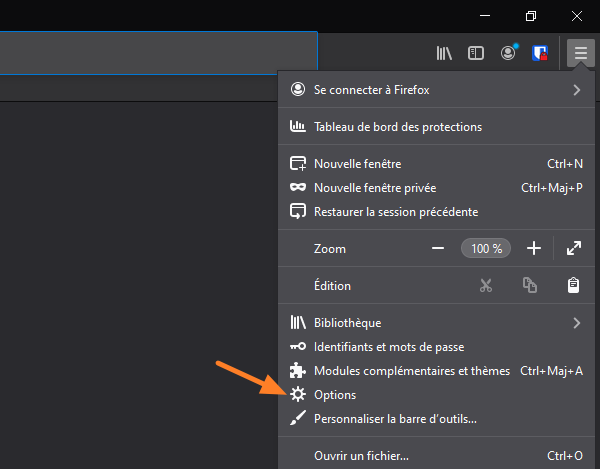This screenshot has height=469, width=600.
Task: Select Nouvelle fenêtre privée
Action: 374,187
